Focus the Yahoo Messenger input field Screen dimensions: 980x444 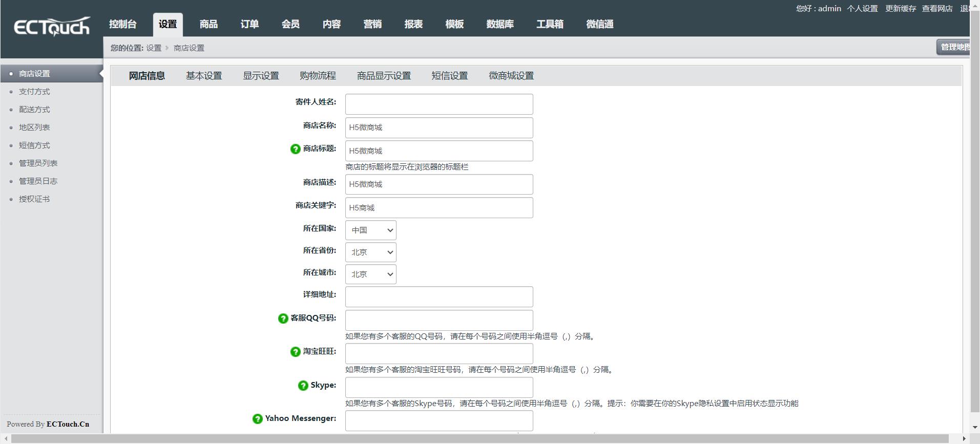(x=439, y=421)
